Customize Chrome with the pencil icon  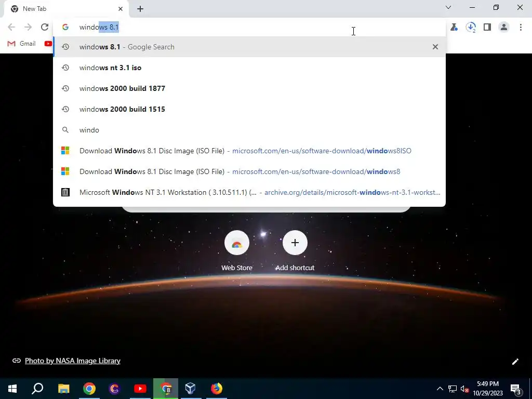point(515,362)
